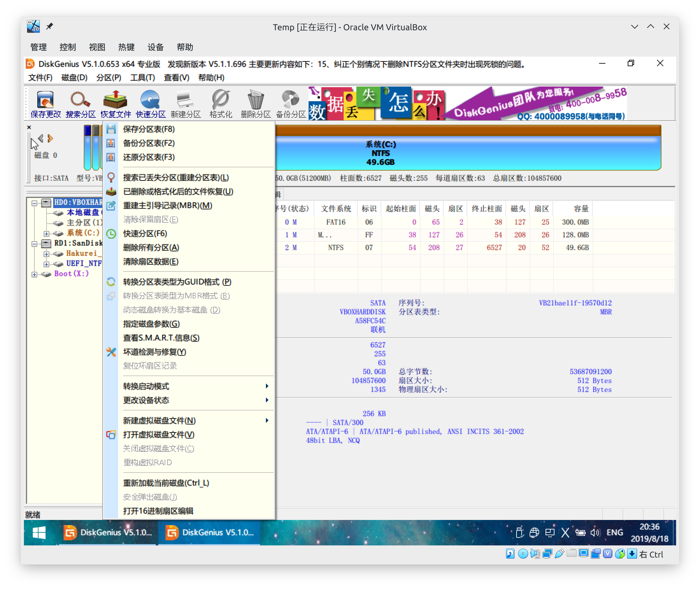Click the New Partition (新建分区) toolbar icon
700x589 pixels.
coord(186,104)
